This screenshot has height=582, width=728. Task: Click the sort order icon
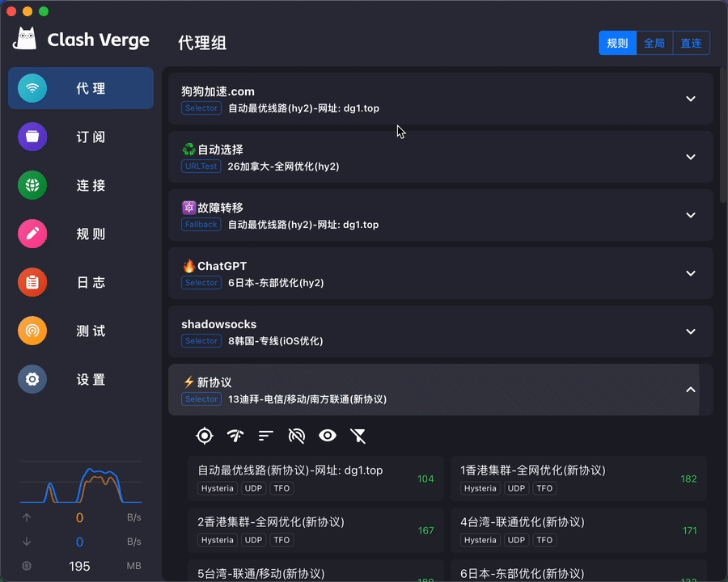point(266,436)
